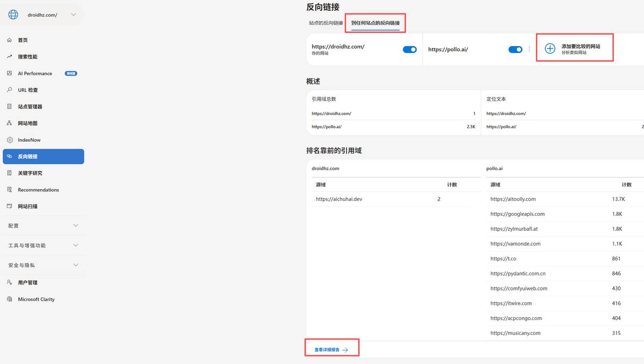644x364 pixels.
Task: Click the https://musicany.com source domain
Action: (x=516, y=333)
